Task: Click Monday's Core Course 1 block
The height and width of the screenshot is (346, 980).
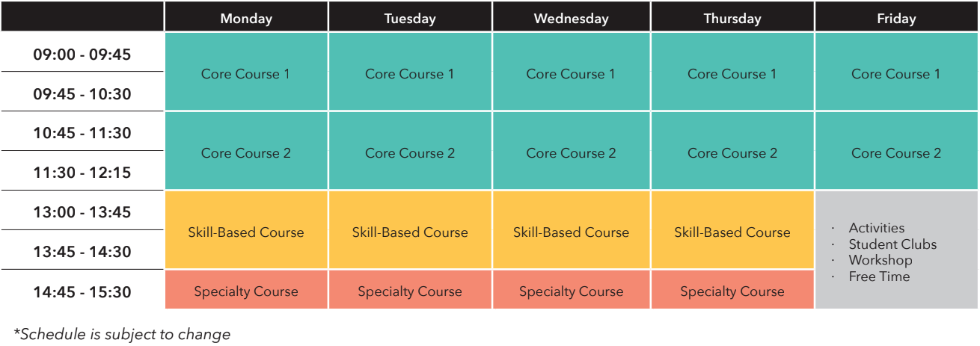Action: pyautogui.click(x=246, y=74)
